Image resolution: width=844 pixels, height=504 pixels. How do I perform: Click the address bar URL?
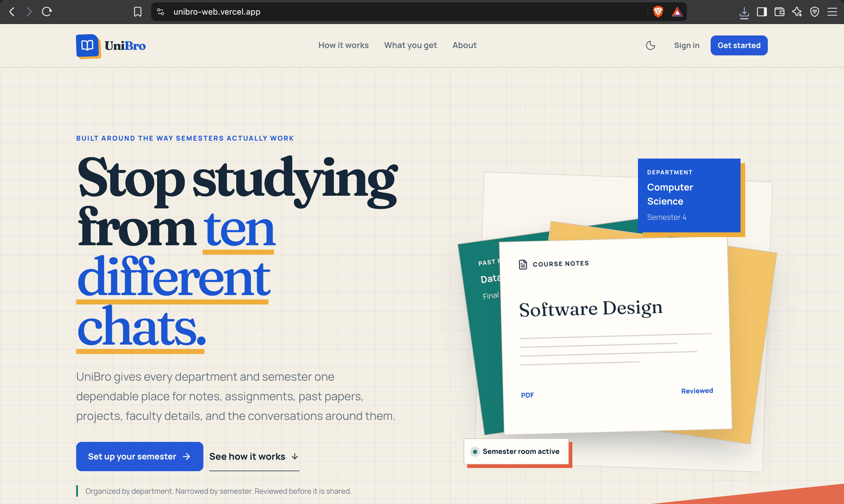[x=217, y=12]
